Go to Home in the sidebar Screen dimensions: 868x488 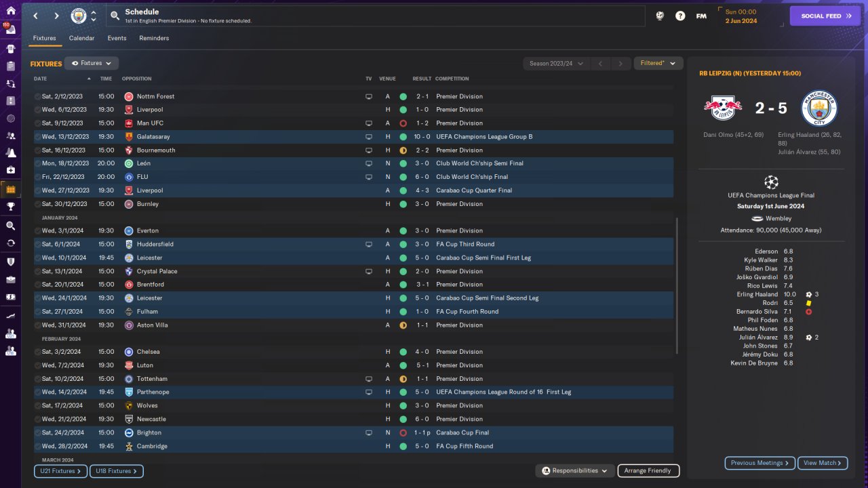[10, 12]
